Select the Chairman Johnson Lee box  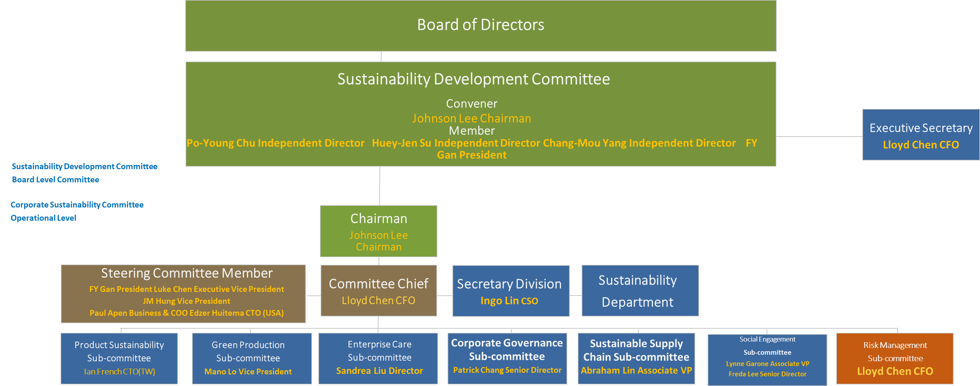pyautogui.click(x=379, y=231)
